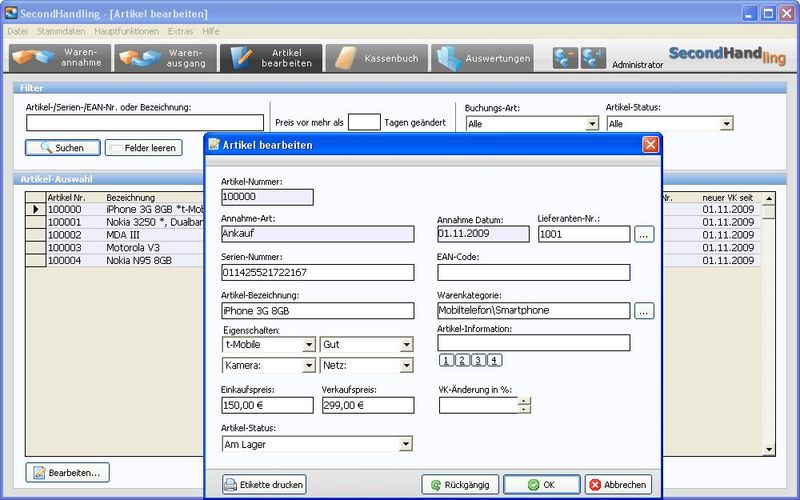Click Artikel-Information button 1
This screenshot has width=800, height=500.
pyautogui.click(x=446, y=360)
